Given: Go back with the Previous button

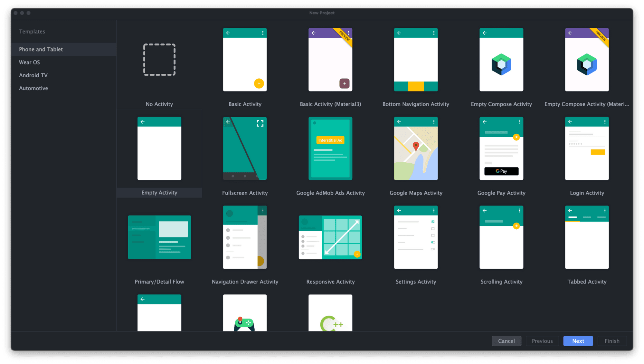Looking at the screenshot, I should [x=542, y=341].
